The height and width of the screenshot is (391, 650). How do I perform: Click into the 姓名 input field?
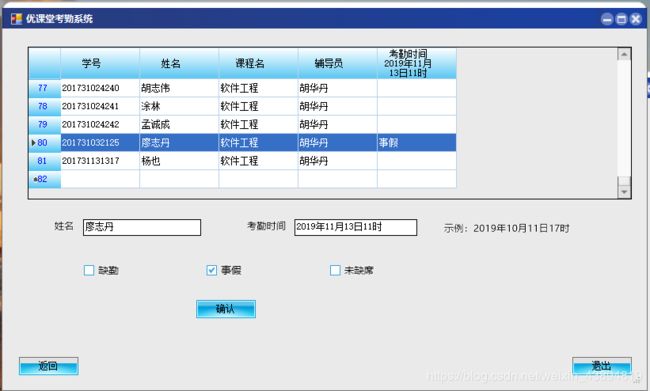tap(142, 227)
